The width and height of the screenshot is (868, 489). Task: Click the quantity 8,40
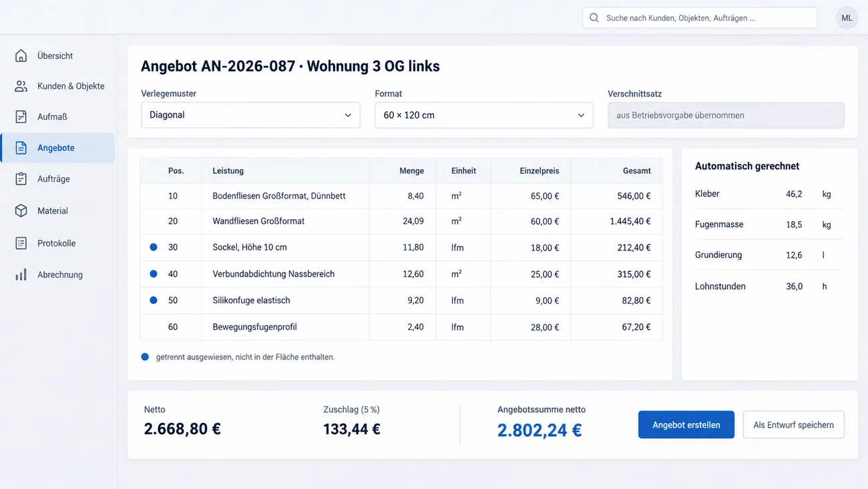[x=415, y=196]
